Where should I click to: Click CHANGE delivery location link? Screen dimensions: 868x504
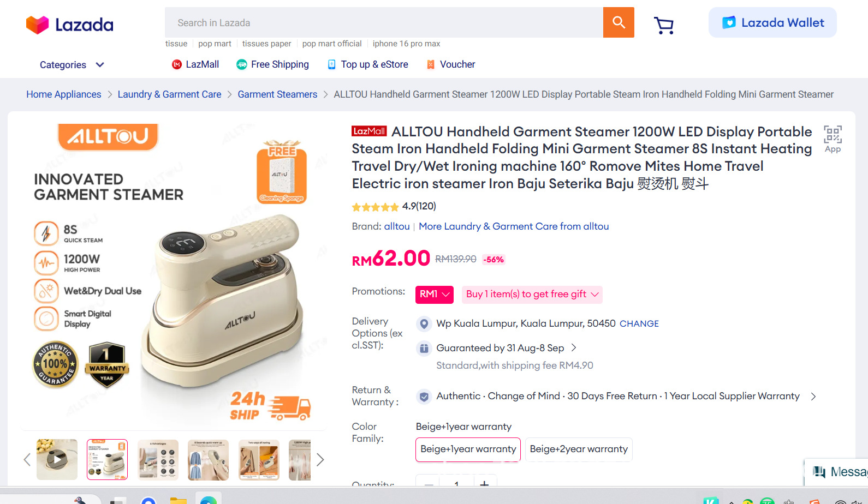(639, 324)
